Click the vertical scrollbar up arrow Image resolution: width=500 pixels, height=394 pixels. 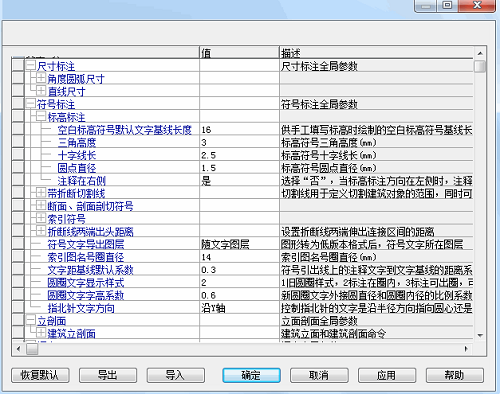pyautogui.click(x=480, y=53)
